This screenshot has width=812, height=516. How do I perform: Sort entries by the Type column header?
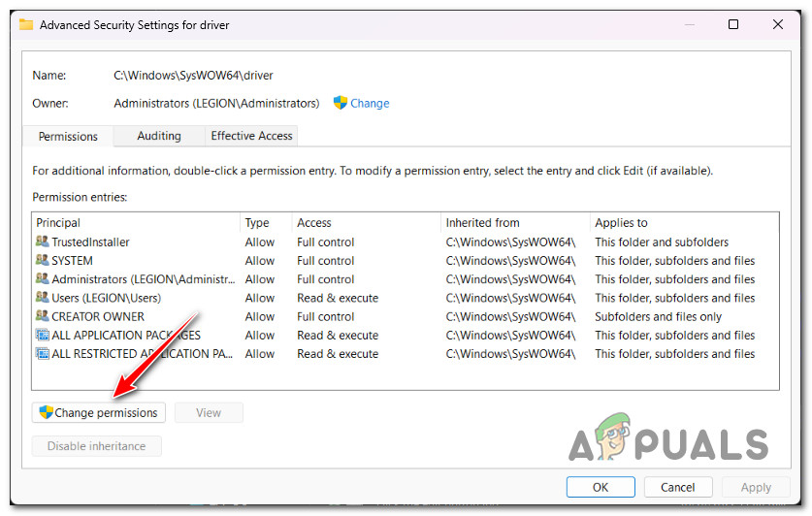point(266,222)
